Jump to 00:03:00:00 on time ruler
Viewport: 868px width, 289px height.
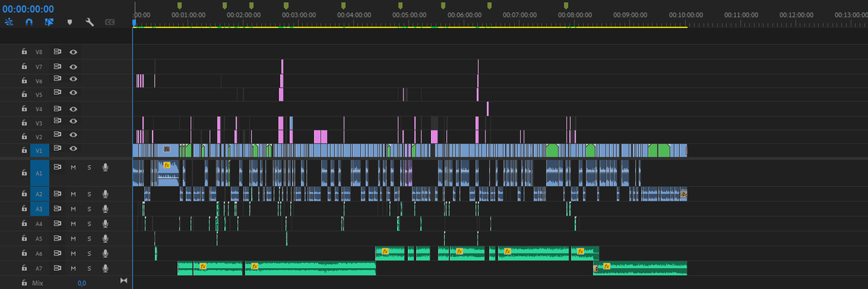click(x=299, y=14)
